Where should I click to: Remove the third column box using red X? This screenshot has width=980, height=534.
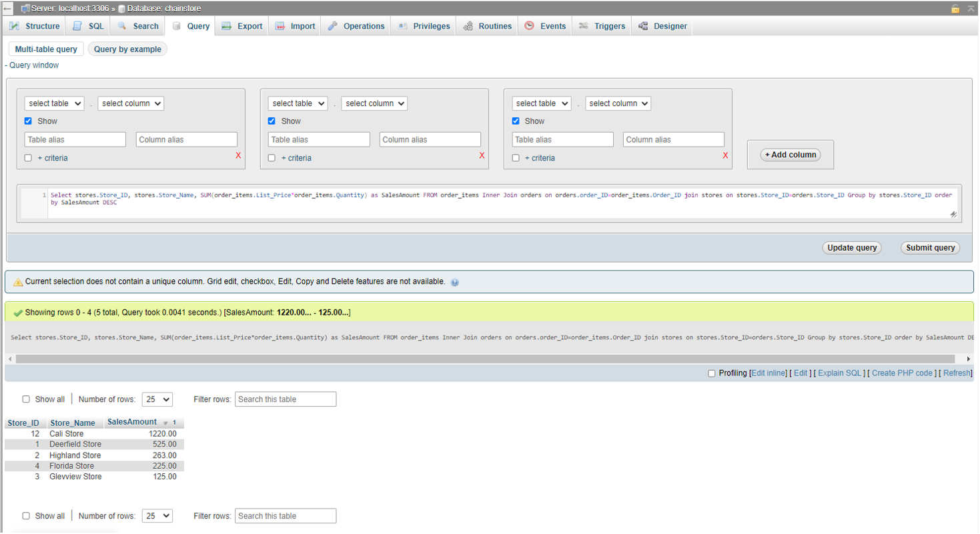click(725, 155)
